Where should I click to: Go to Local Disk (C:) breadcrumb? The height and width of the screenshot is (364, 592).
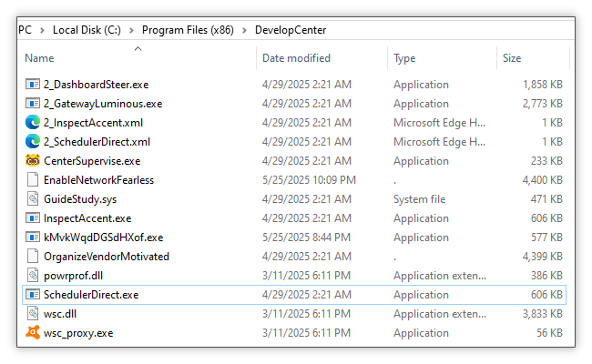pos(87,30)
